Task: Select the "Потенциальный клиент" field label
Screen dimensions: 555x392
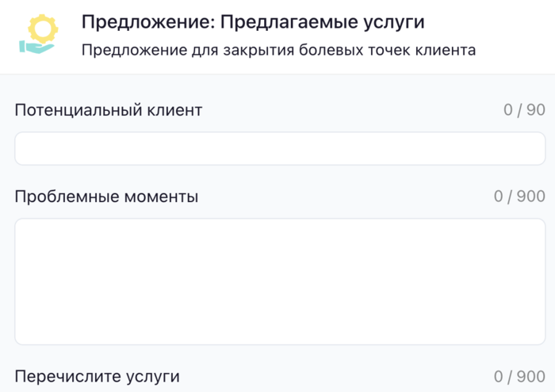Action: 109,110
